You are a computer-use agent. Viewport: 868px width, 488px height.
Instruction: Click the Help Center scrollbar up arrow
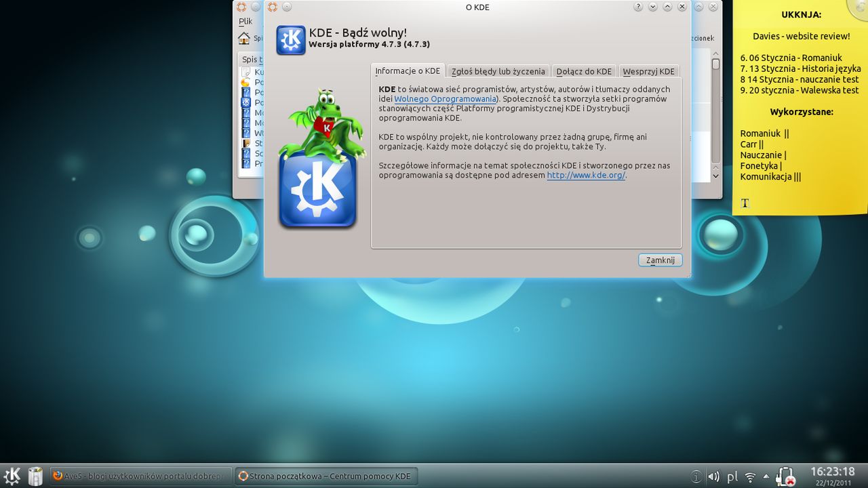(715, 54)
